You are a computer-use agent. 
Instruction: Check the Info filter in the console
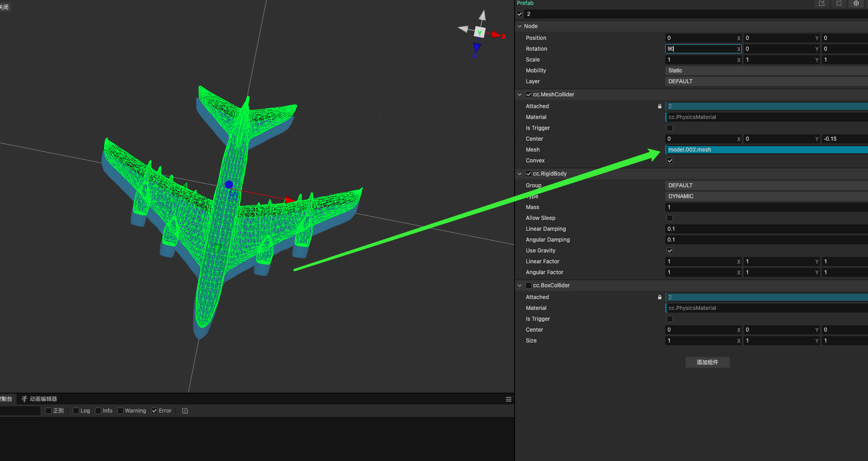point(98,411)
